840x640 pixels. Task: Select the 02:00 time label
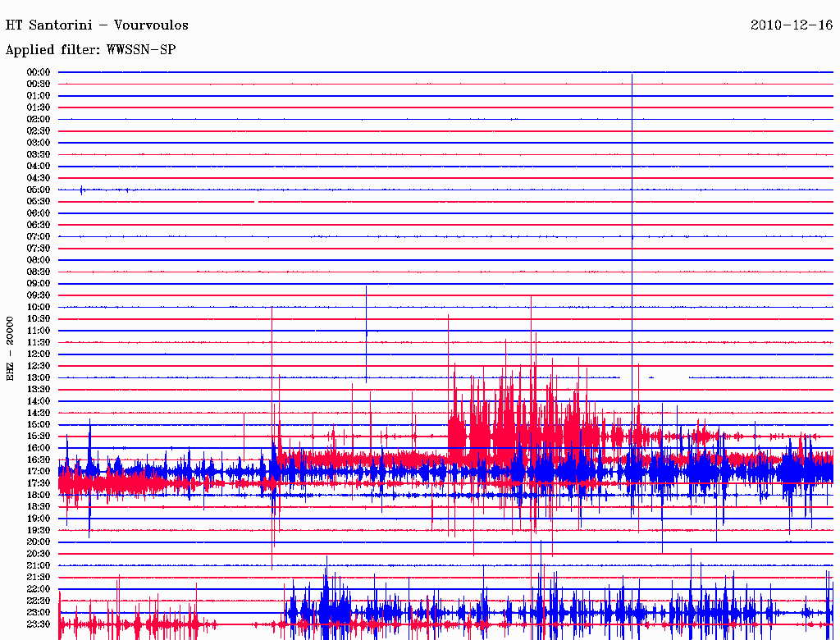click(x=39, y=120)
